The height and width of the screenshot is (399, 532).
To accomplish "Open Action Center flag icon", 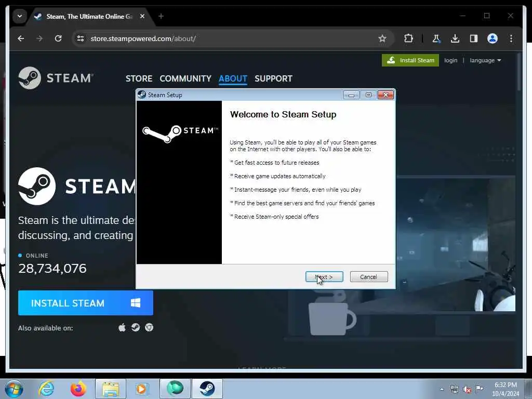I will pos(480,389).
